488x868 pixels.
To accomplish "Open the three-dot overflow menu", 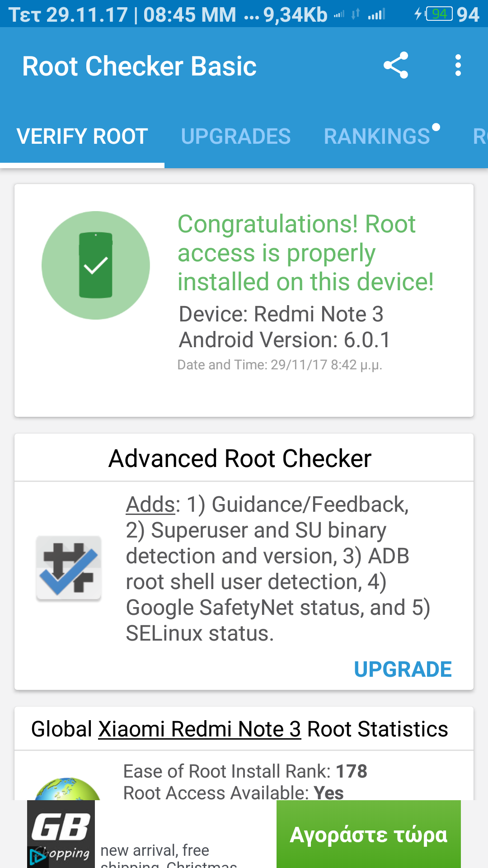I will pos(458,66).
